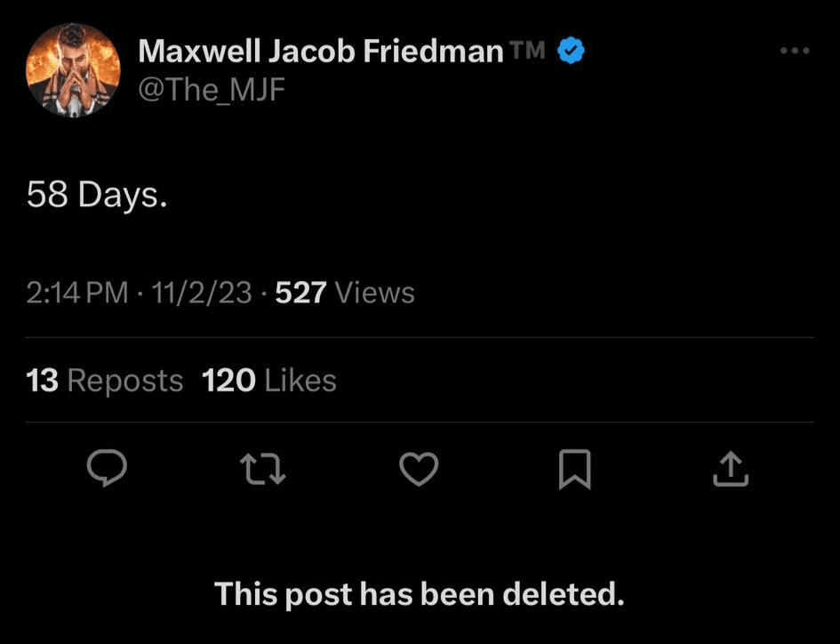Click the 'This post has been deleted.' notice

[x=420, y=593]
